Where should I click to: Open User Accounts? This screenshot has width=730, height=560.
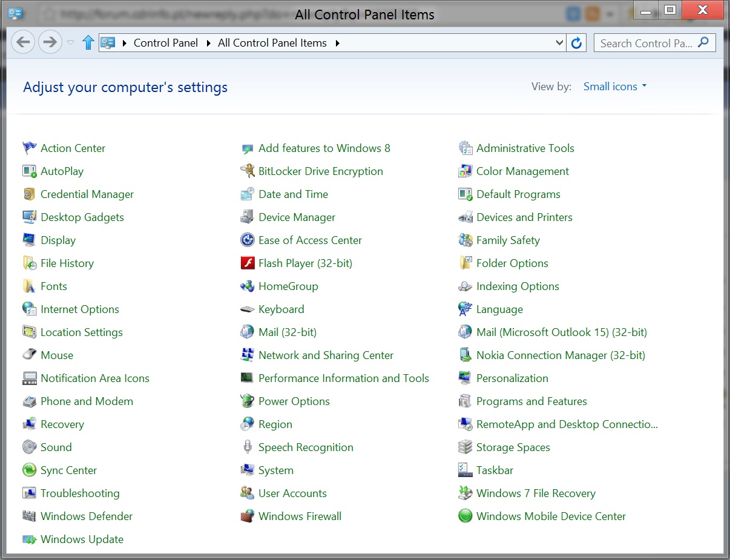(x=292, y=493)
